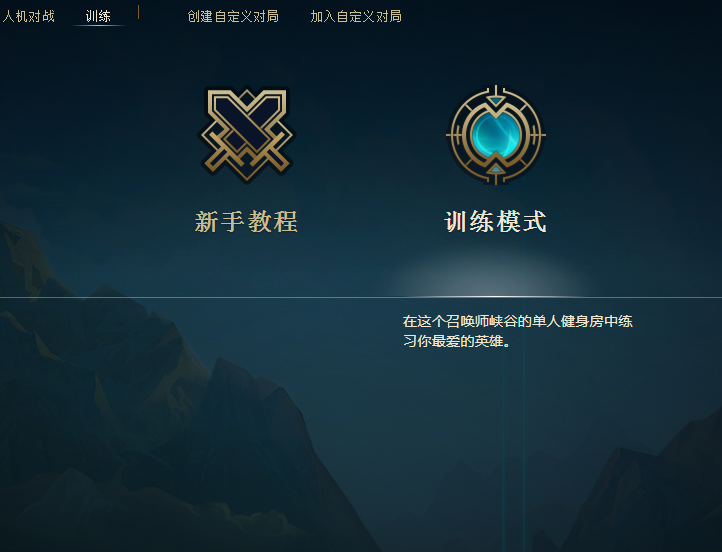This screenshot has height=552, width=722.
Task: Click the vertical separator after 训练 tab
Action: pos(138,12)
